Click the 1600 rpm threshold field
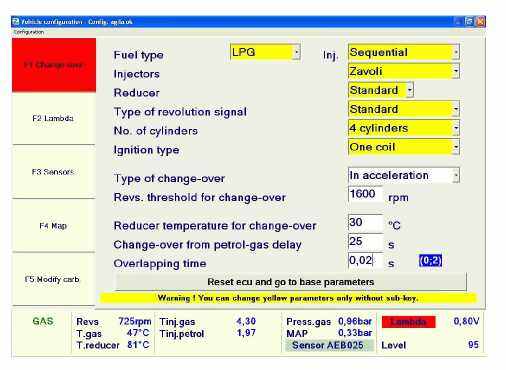 coord(365,194)
